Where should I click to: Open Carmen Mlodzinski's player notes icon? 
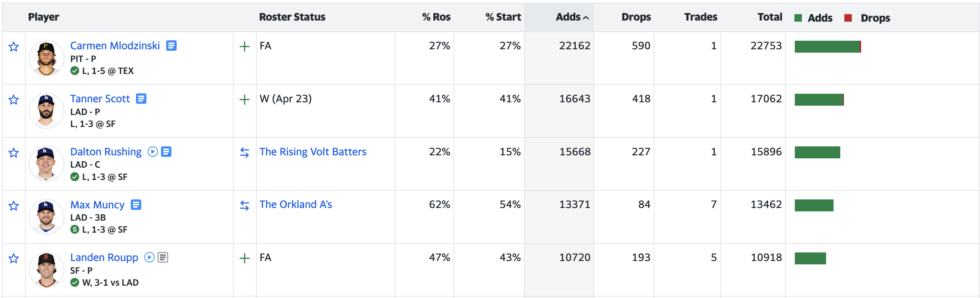[x=171, y=46]
